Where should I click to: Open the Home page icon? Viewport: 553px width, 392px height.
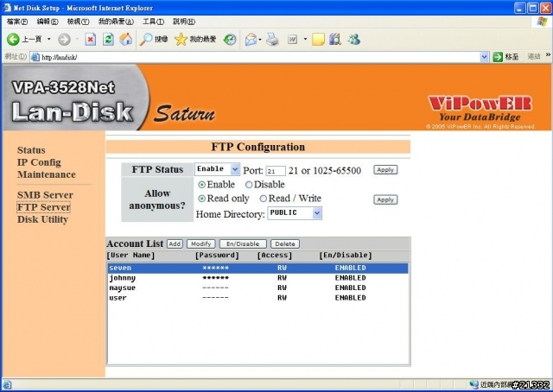125,39
